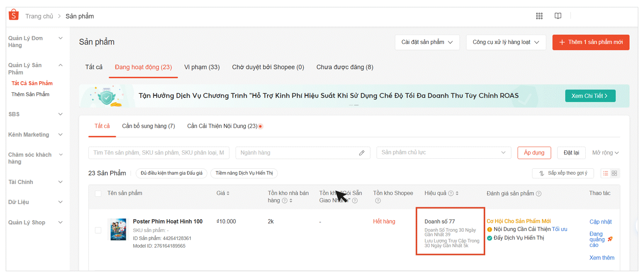Toggle the select-all checkbox in table header
Screen dimensions: 644x278
[98, 194]
